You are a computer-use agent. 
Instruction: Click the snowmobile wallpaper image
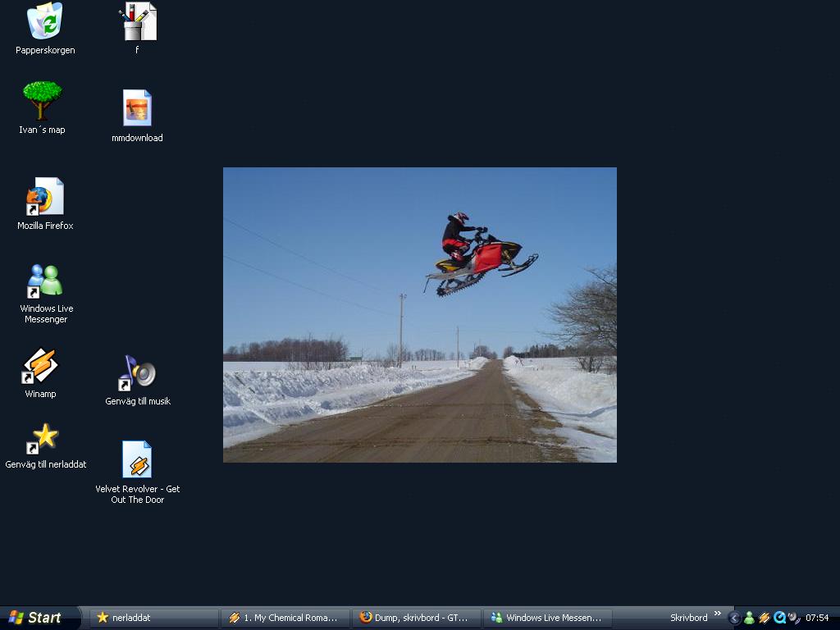pos(419,314)
